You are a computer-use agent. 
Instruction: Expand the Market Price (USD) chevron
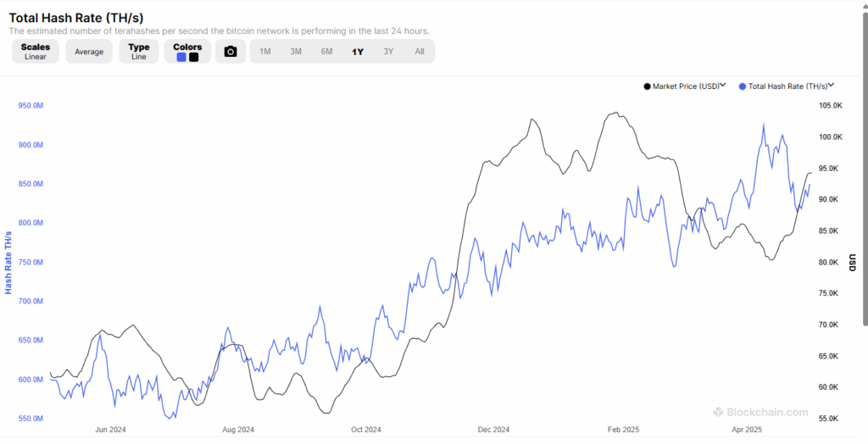[x=723, y=86]
